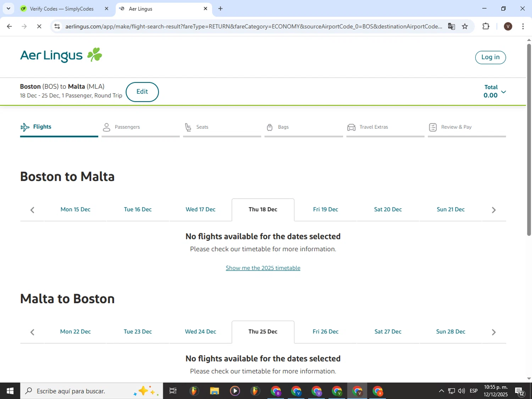This screenshot has width=532, height=399.
Task: Choose Wed 24 Dec return date
Action: [201, 332]
